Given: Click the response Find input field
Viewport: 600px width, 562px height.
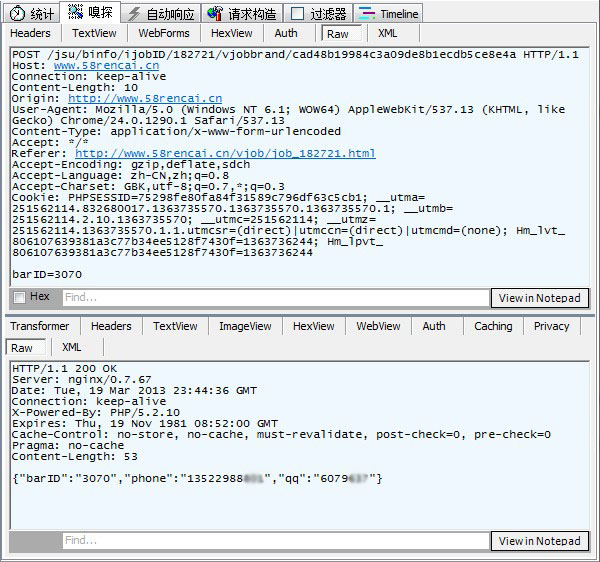Looking at the screenshot, I should tap(276, 540).
